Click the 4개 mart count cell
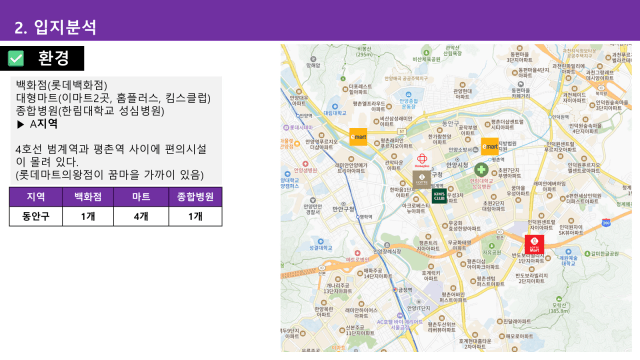This screenshot has width=640, height=360. pos(141,216)
